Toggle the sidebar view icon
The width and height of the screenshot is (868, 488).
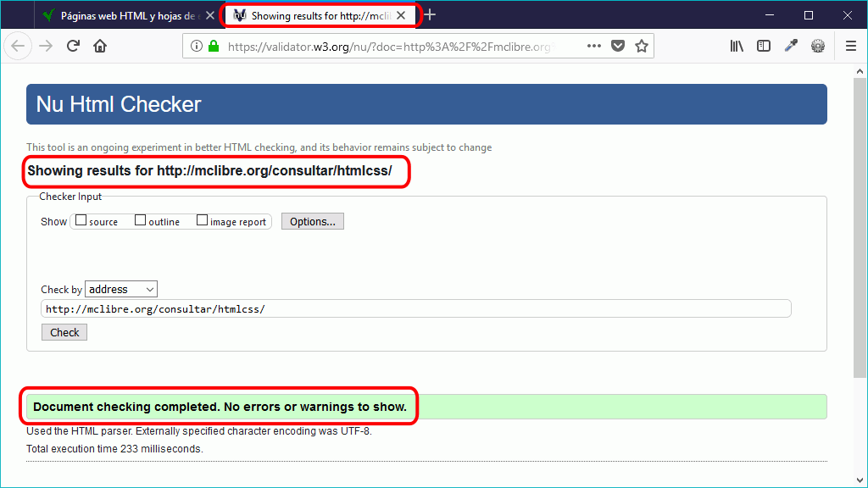[x=764, y=46]
